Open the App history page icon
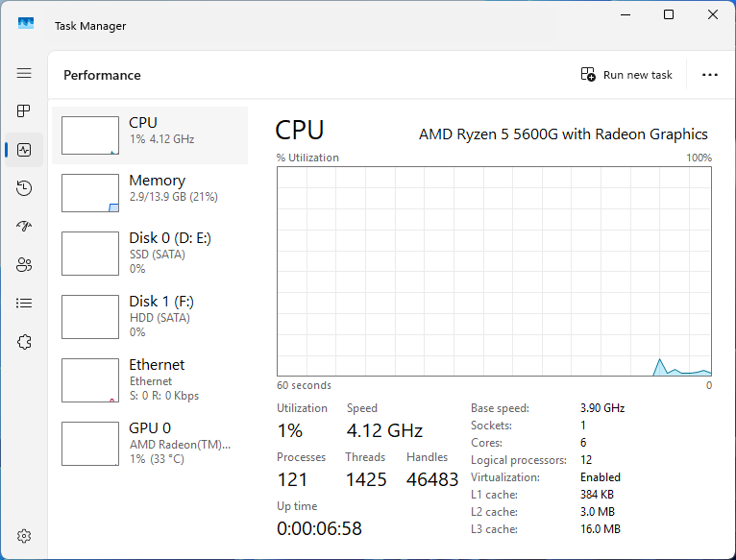 (24, 188)
